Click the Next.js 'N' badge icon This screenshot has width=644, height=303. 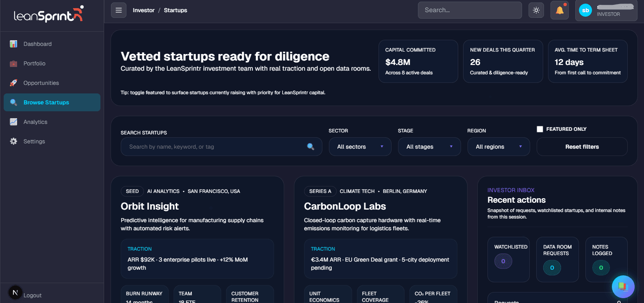(x=15, y=292)
